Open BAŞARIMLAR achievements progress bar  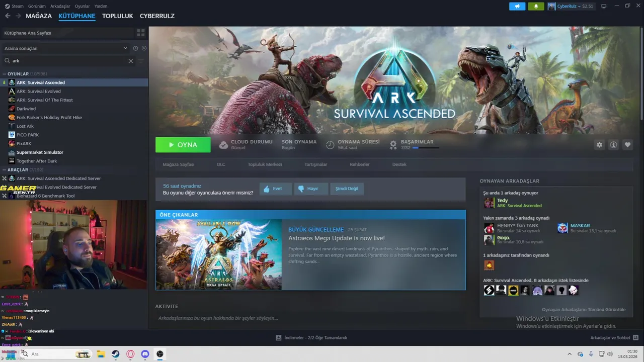[425, 148]
